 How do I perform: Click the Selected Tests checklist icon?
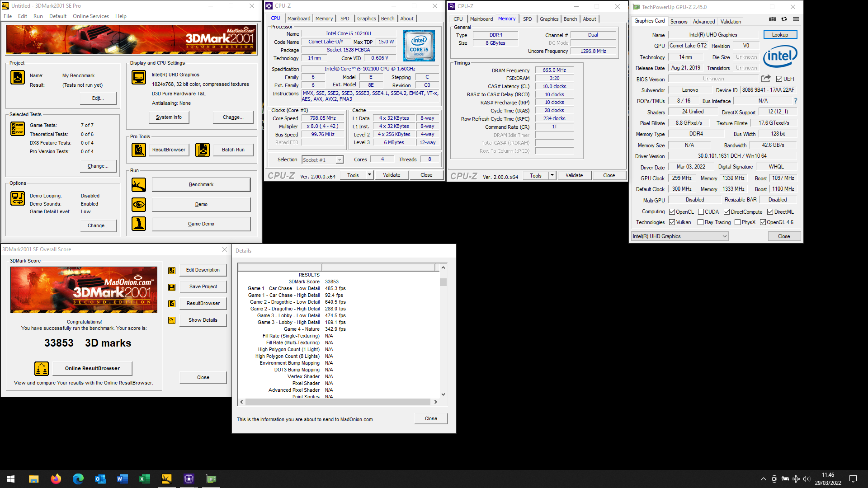click(x=18, y=129)
